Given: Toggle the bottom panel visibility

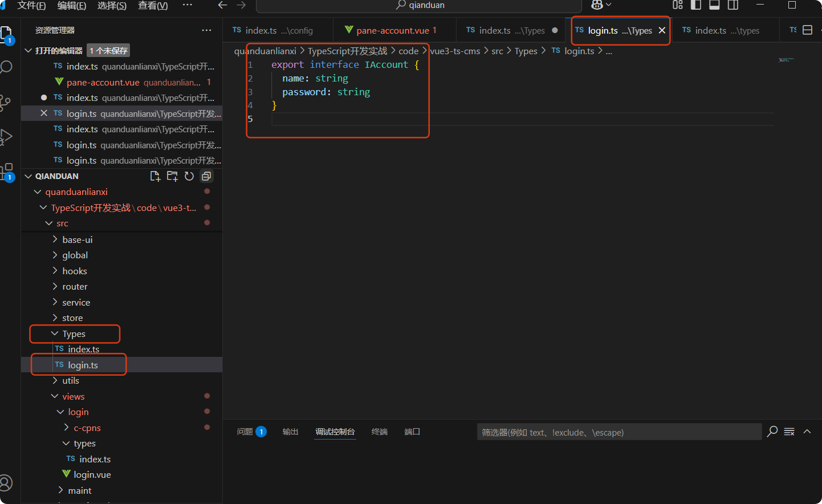Looking at the screenshot, I should click(714, 5).
